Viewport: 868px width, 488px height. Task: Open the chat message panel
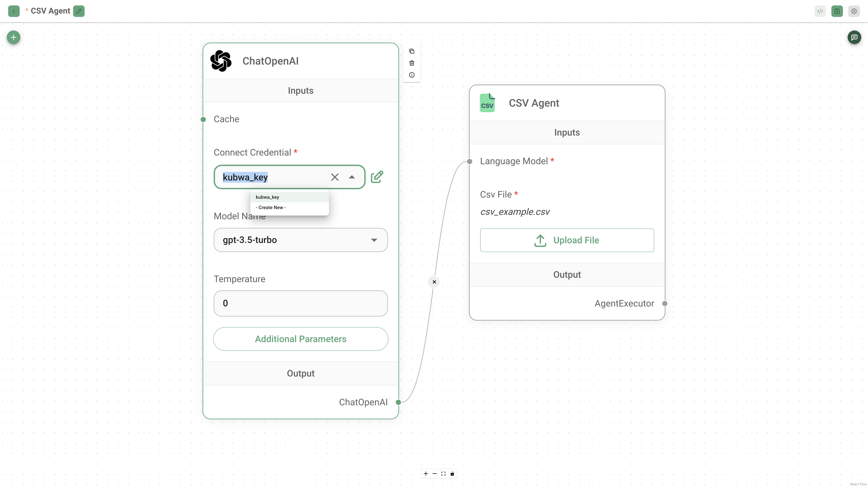coord(854,37)
